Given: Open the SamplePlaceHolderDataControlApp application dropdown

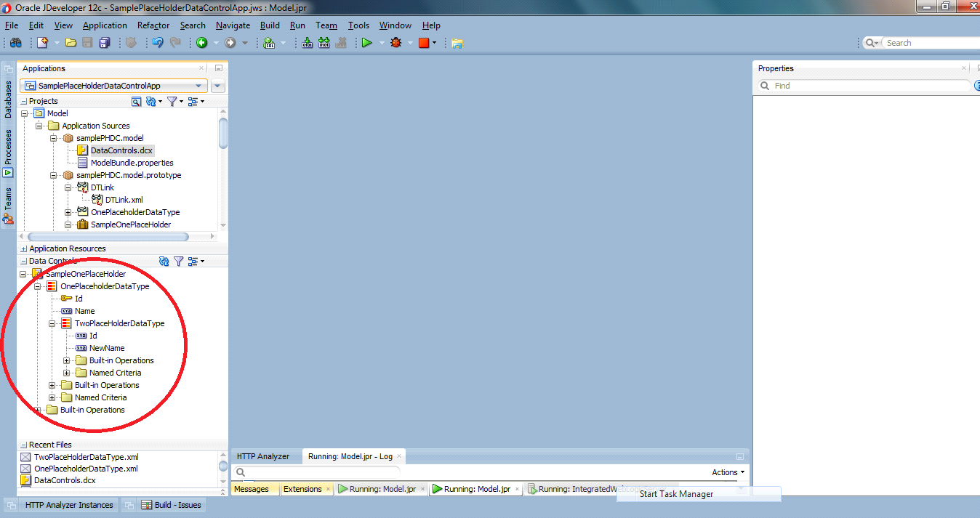Looking at the screenshot, I should pyautogui.click(x=198, y=86).
